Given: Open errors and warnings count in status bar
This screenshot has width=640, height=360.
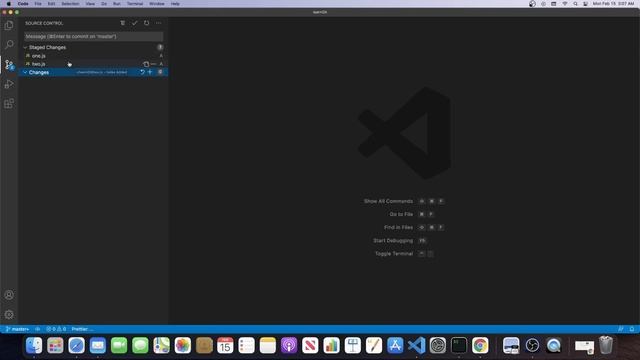Looking at the screenshot, I should [56, 329].
